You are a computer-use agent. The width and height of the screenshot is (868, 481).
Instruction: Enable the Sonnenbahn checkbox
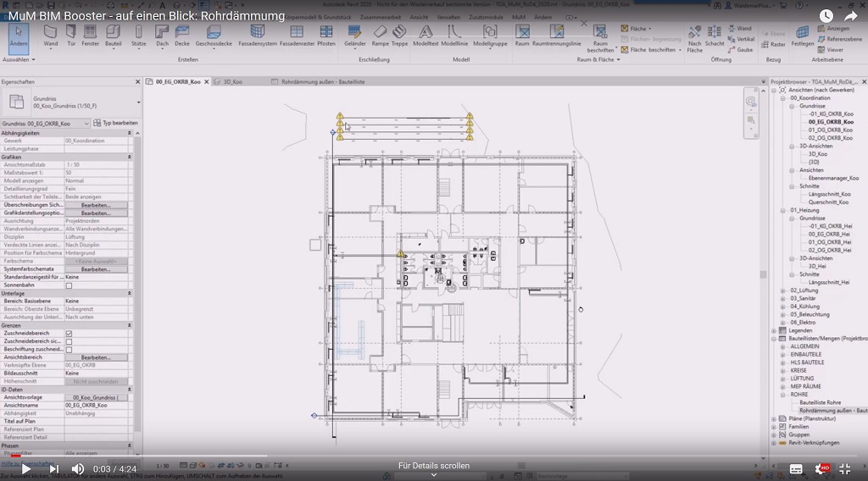point(69,285)
